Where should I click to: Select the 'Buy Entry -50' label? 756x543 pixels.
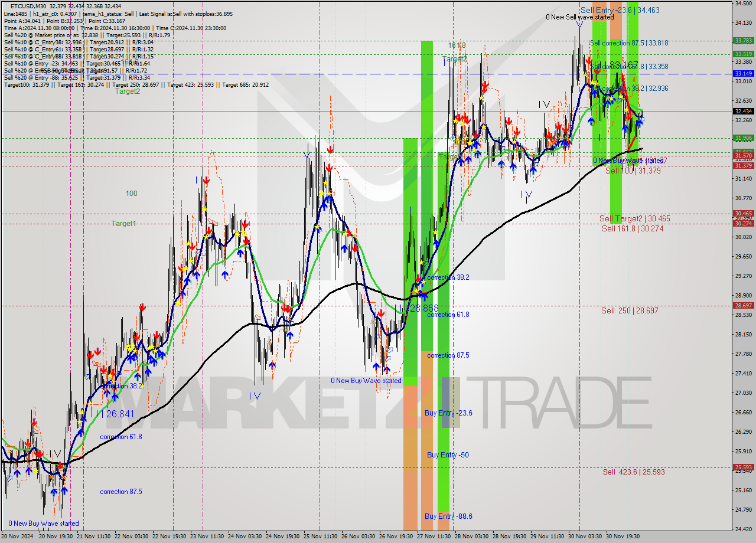[x=448, y=455]
